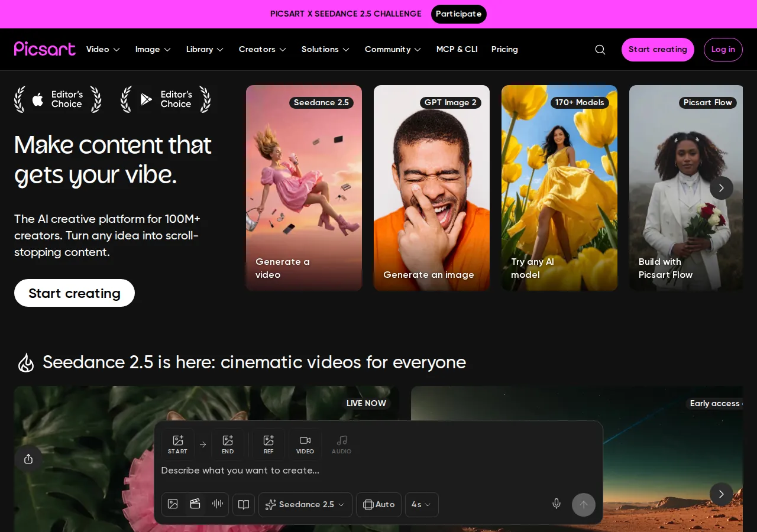Open the Seedance 2.5 model dropdown
This screenshot has height=532, width=757.
click(305, 505)
